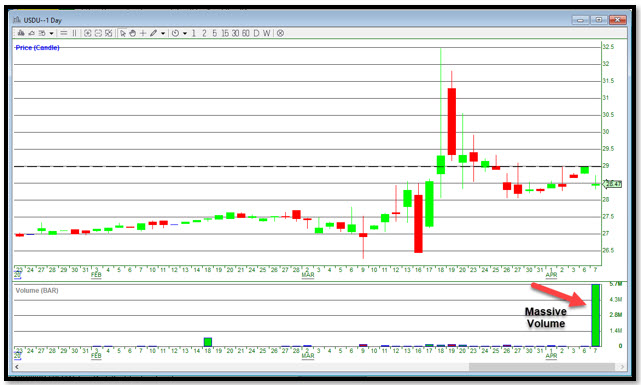Switch chart to 1 minute interval

[194, 34]
